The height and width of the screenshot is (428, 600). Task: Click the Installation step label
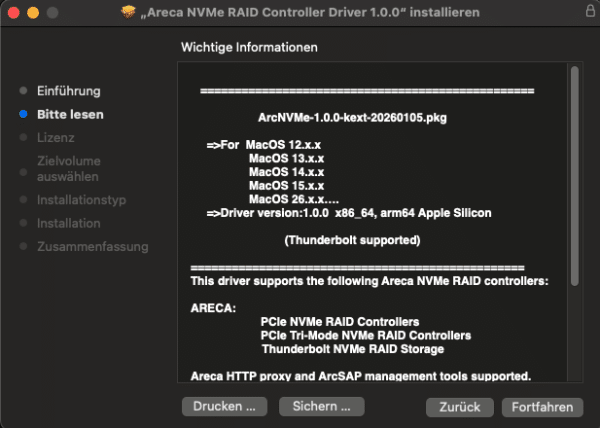[68, 223]
